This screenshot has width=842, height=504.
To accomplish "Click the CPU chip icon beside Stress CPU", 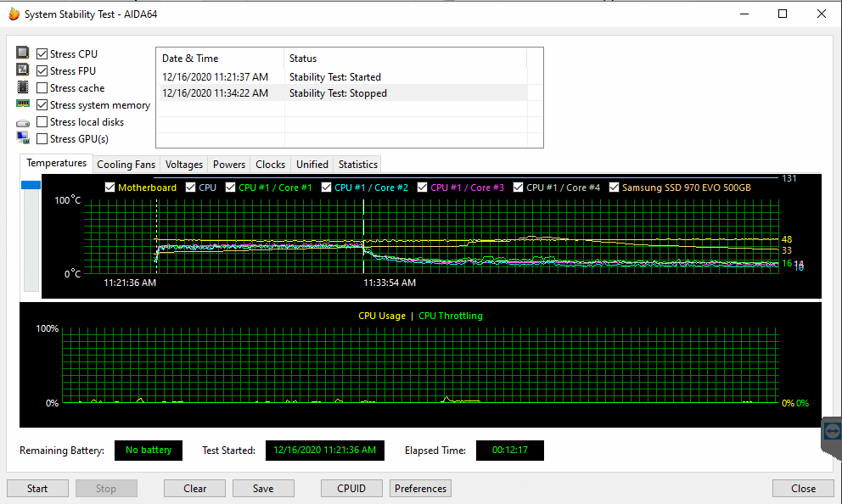I will [23, 53].
